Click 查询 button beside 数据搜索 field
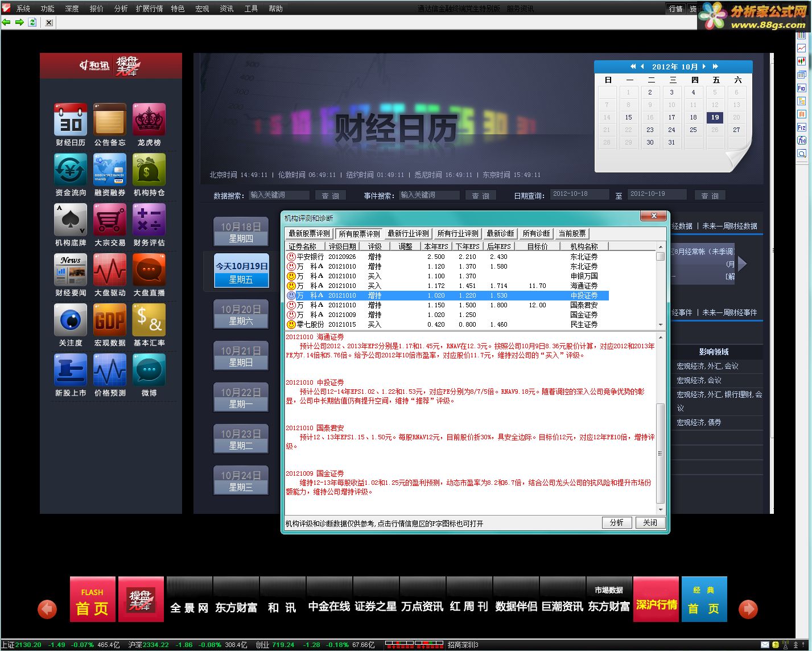Viewport: 812px width, 651px height. pyautogui.click(x=330, y=195)
